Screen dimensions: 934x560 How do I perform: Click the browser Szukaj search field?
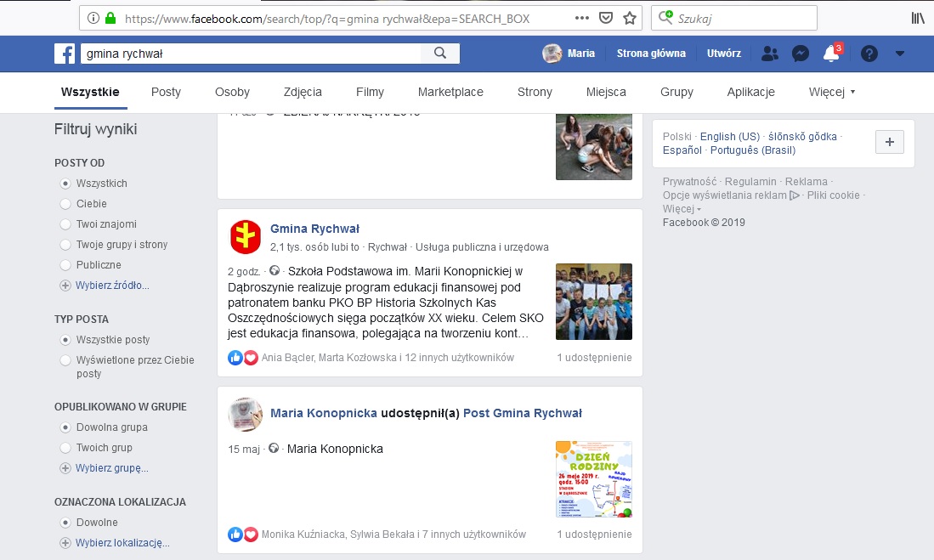pyautogui.click(x=734, y=18)
